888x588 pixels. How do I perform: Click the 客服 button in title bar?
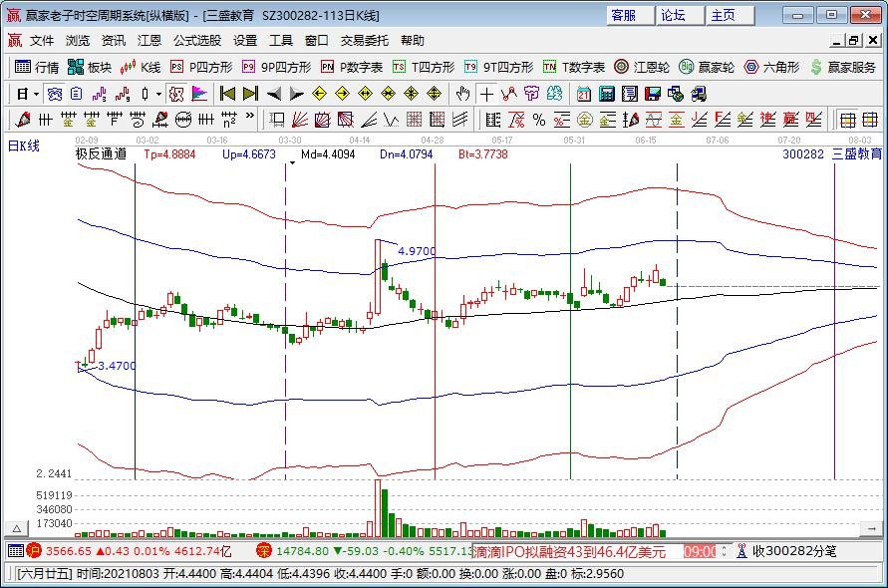pyautogui.click(x=623, y=15)
